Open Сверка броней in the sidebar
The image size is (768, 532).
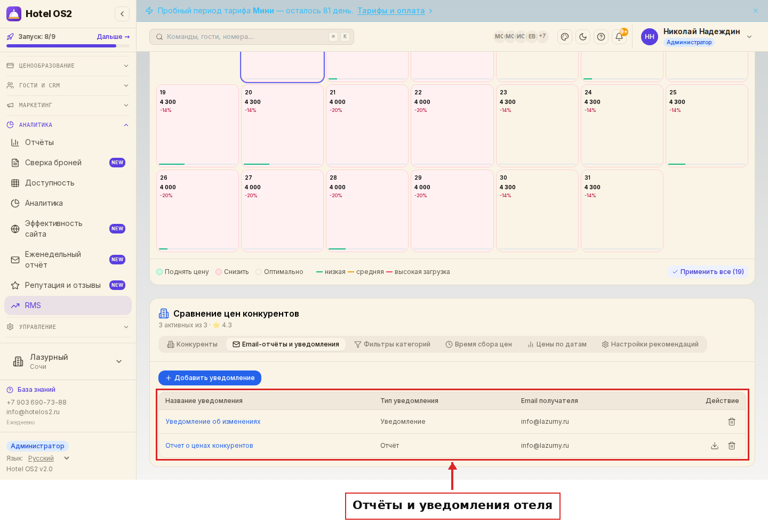click(68, 163)
